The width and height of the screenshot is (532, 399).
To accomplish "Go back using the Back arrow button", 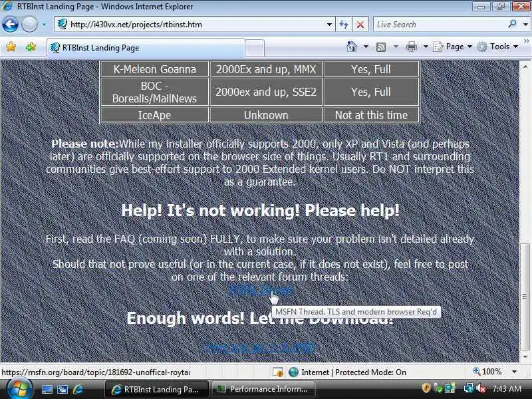I will [x=10, y=25].
